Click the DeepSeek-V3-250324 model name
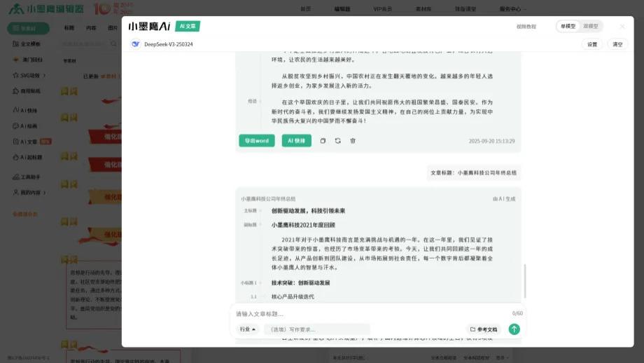Screen dimensions: 644x363 169,44
